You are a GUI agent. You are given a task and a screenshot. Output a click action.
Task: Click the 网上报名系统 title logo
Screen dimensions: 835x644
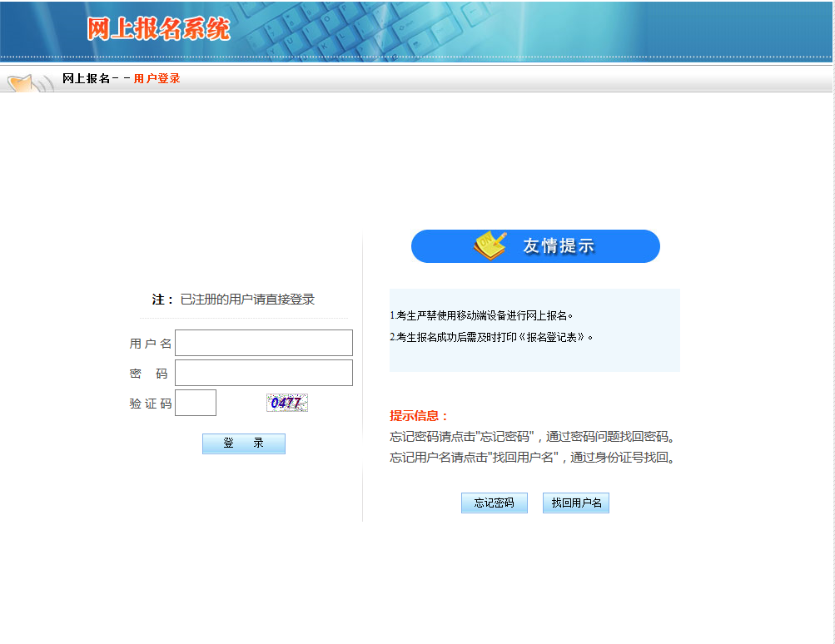(158, 29)
